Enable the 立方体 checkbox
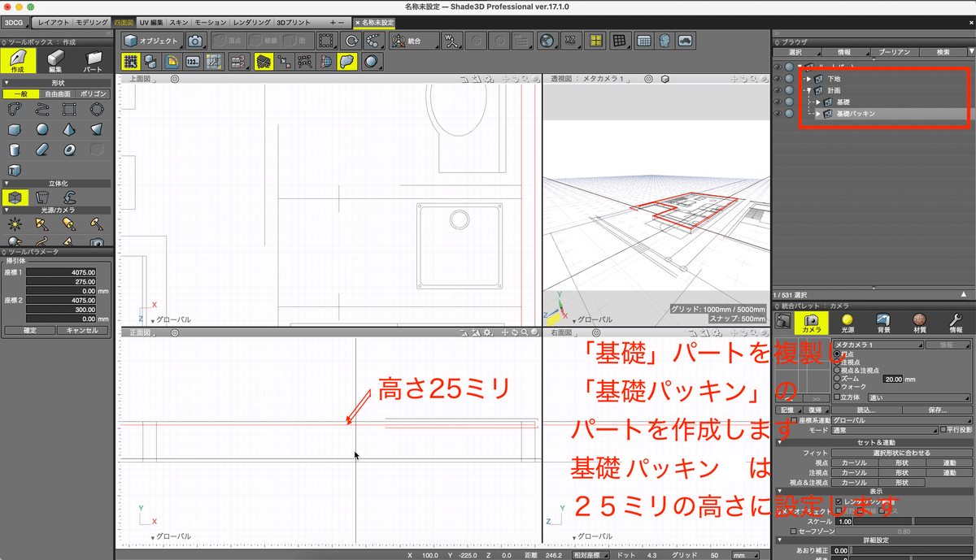 837,398
